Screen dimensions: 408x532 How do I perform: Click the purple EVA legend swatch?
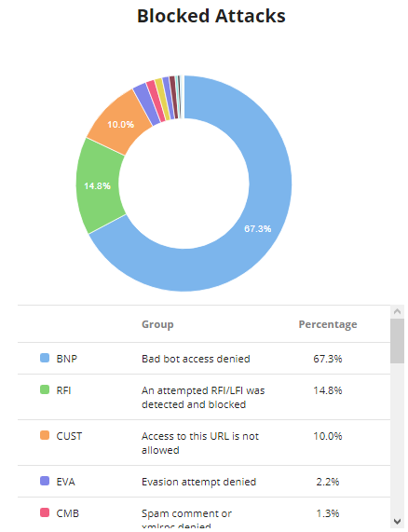45,481
